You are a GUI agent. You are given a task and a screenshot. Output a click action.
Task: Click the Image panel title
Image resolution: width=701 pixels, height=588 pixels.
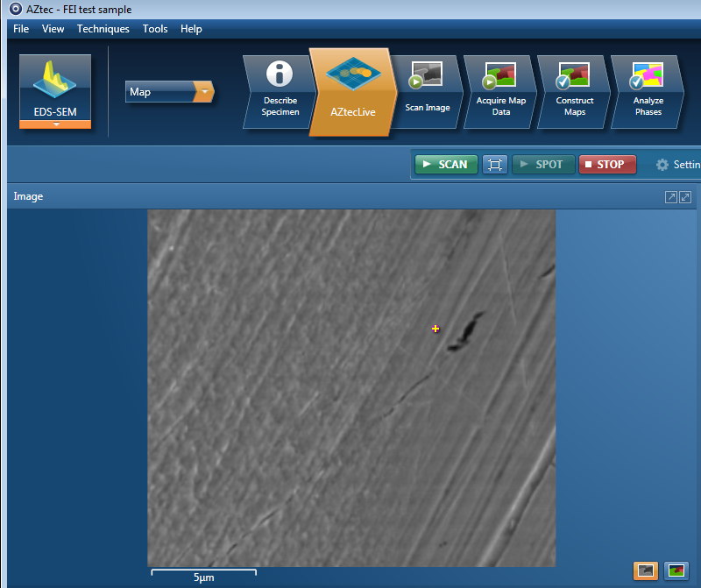28,196
